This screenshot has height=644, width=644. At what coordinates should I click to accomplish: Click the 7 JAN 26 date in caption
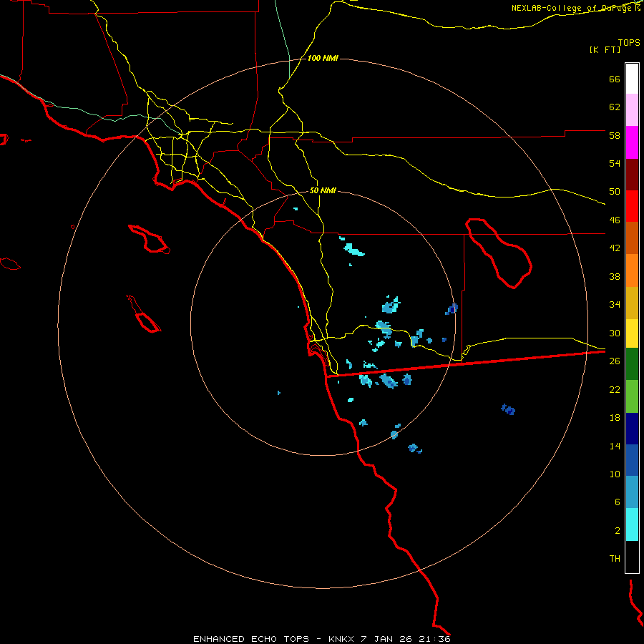point(388,639)
